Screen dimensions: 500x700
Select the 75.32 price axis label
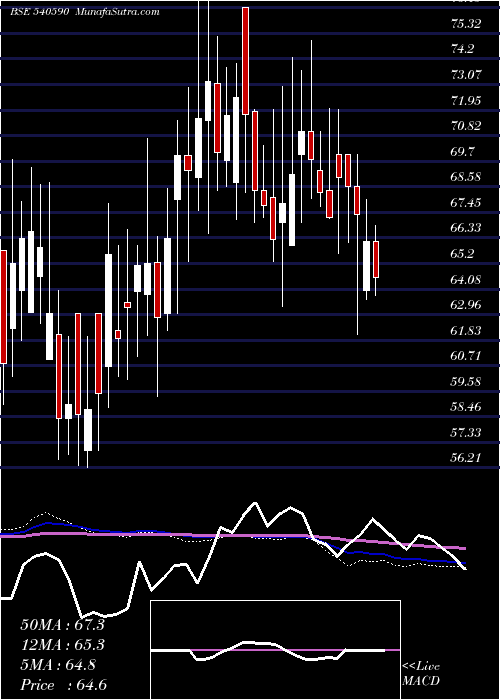pos(466,24)
